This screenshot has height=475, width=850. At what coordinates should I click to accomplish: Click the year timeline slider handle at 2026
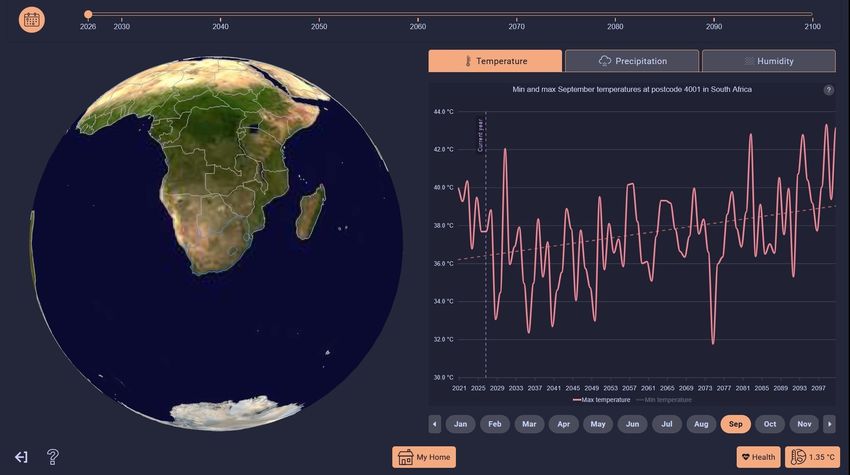point(88,14)
